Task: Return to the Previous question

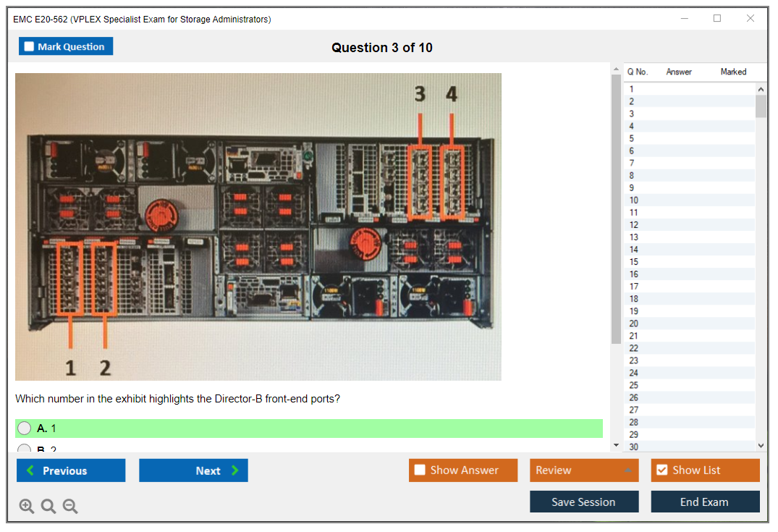Action: point(71,470)
